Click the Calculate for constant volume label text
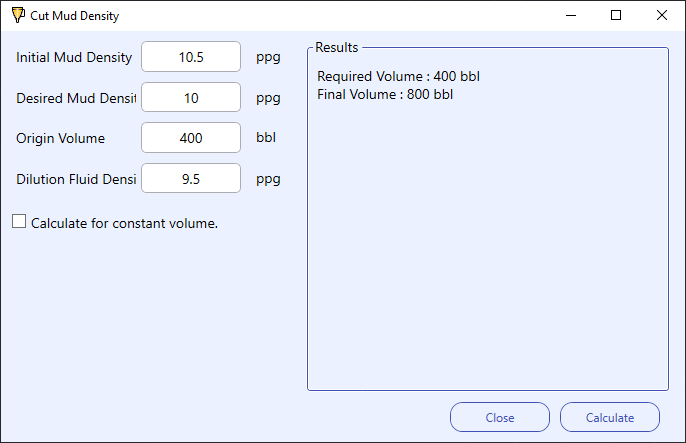This screenshot has height=443, width=686. (124, 223)
